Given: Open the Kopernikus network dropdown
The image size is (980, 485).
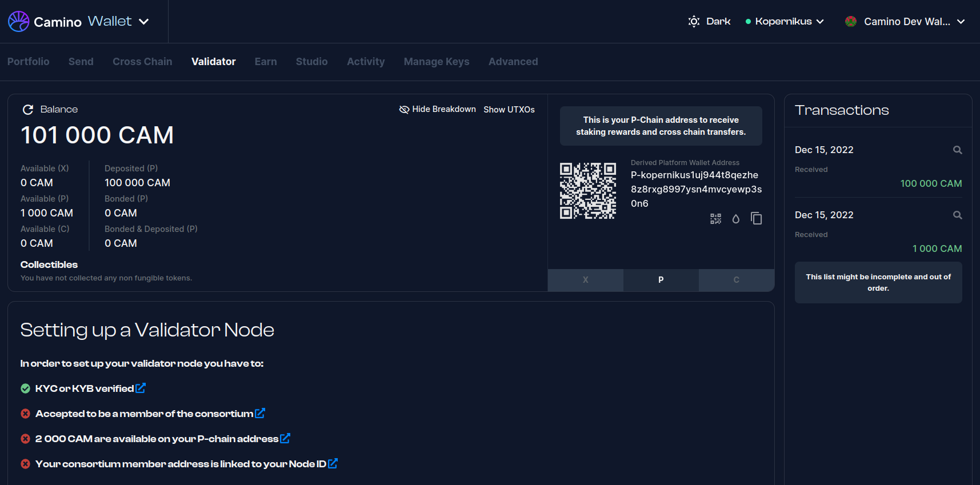Looking at the screenshot, I should (x=785, y=22).
